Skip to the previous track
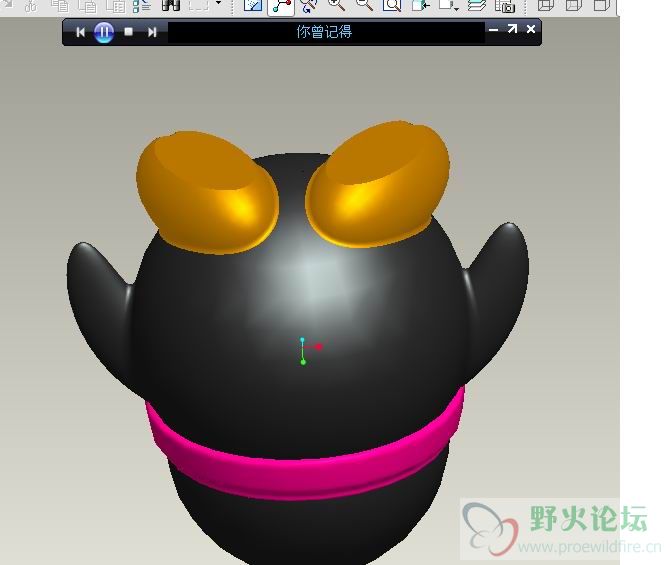Image resolution: width=671 pixels, height=565 pixels. point(80,32)
